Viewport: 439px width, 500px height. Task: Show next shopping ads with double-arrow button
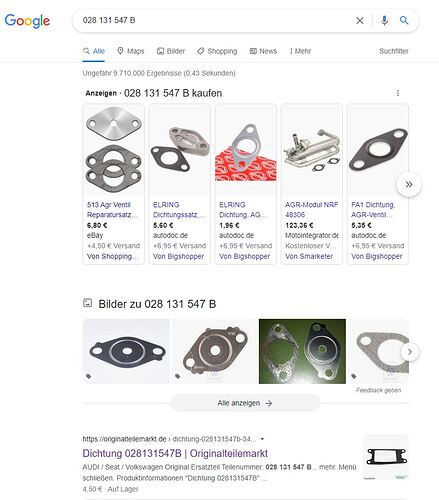[x=409, y=184]
